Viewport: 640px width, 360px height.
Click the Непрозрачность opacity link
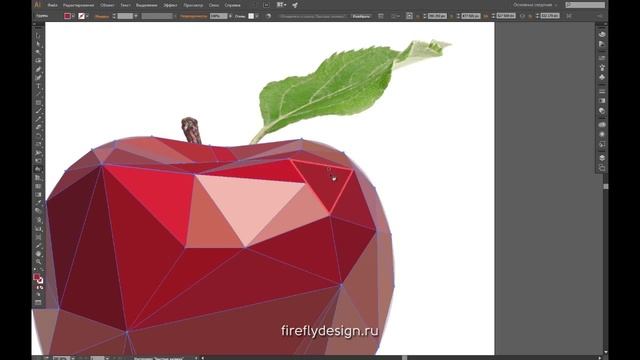(x=193, y=16)
